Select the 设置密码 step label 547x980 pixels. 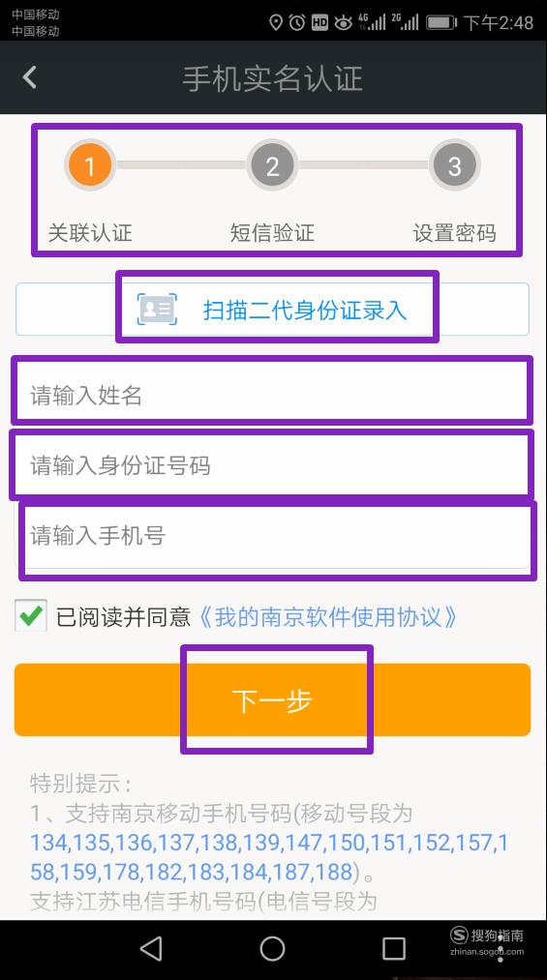pos(454,233)
